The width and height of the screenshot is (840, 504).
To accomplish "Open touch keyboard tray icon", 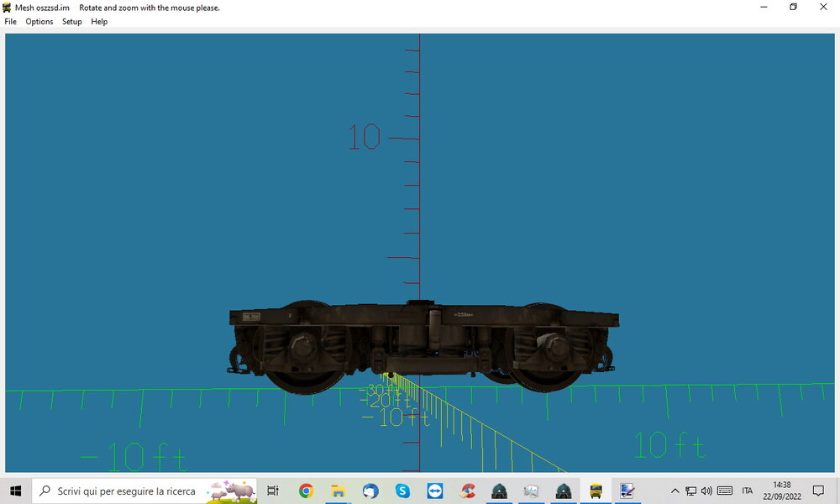I will tap(725, 491).
